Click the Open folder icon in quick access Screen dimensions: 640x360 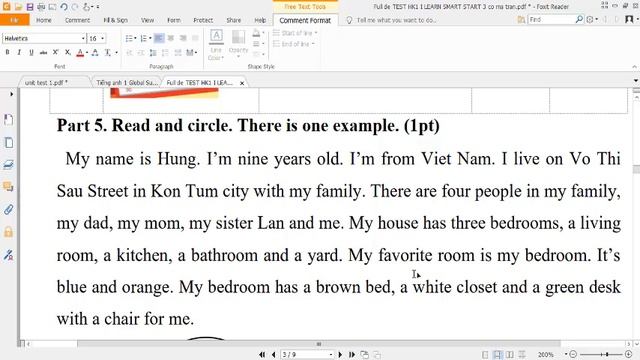[x=18, y=7]
